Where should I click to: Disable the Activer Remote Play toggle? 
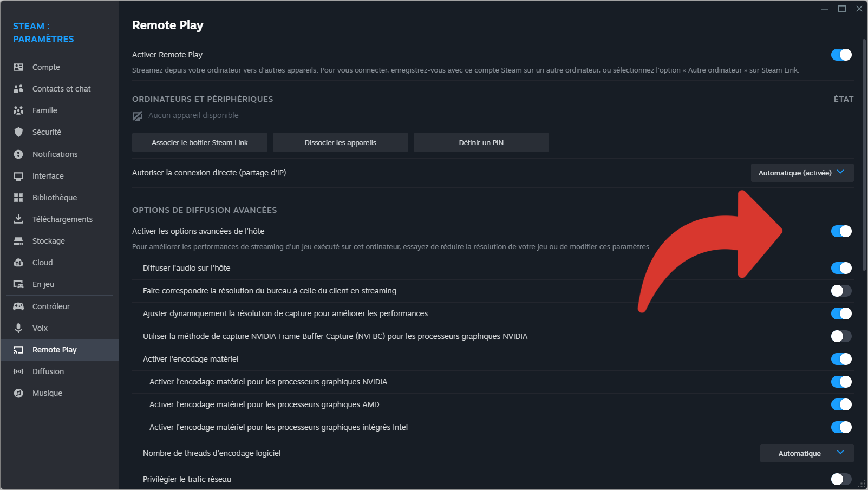tap(841, 55)
